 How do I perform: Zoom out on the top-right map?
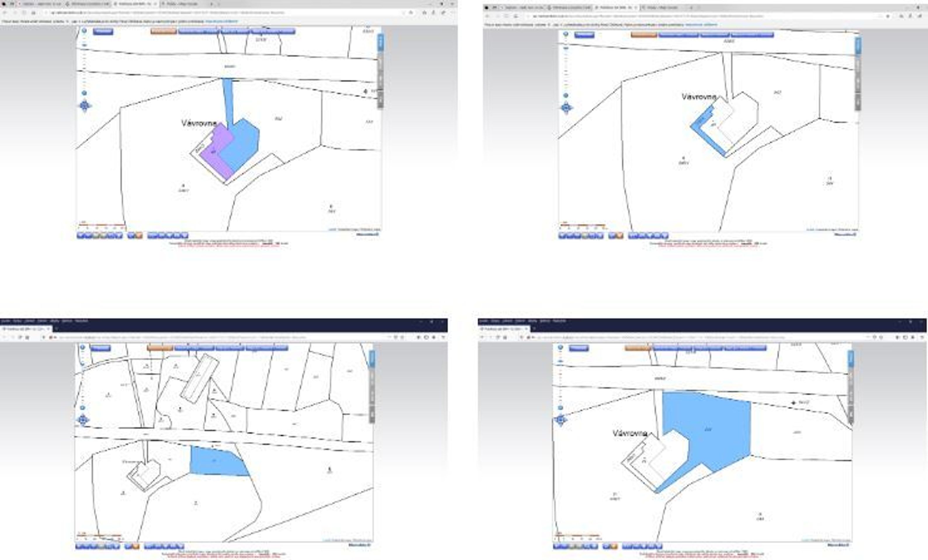tap(566, 96)
